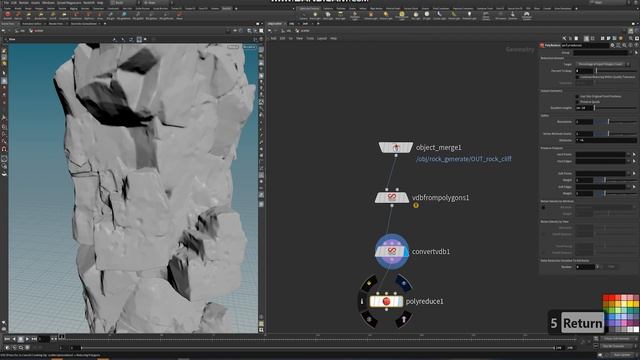
Task: Add a new shelf tab with plus button
Action: pos(576,8)
